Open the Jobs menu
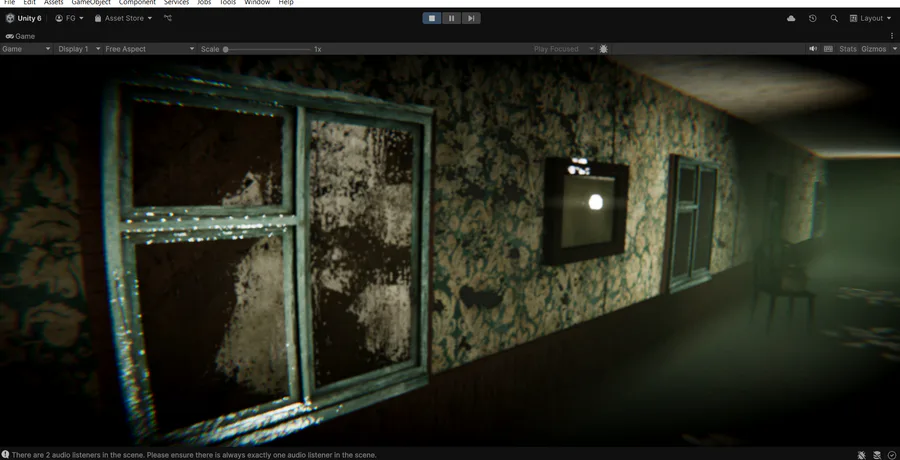 point(204,2)
